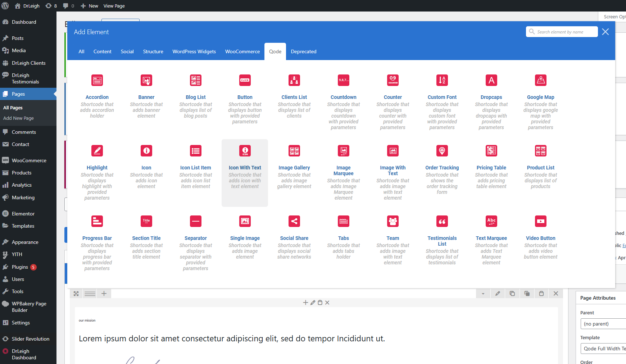The height and width of the screenshot is (364, 626).
Task: Click the Add New Page link
Action: 18,118
